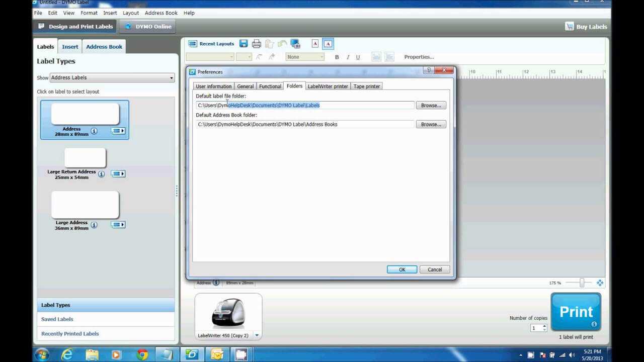The height and width of the screenshot is (362, 644).
Task: Select the landscape label orientation icon
Action: click(328, 44)
